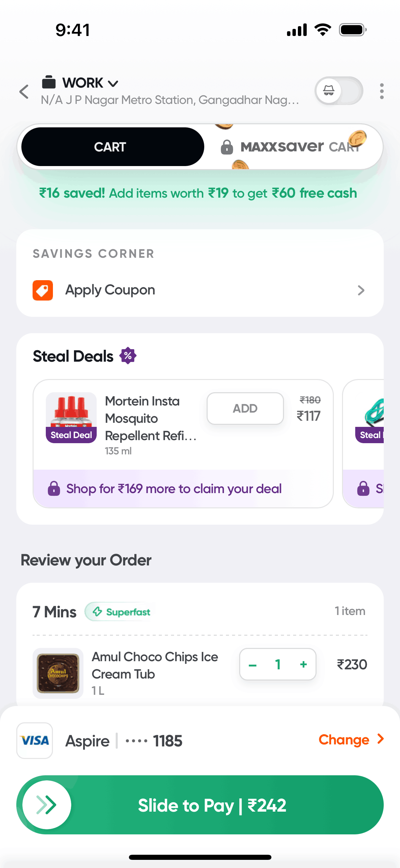Image resolution: width=400 pixels, height=868 pixels.
Task: Tap the back arrow icon
Action: point(24,92)
